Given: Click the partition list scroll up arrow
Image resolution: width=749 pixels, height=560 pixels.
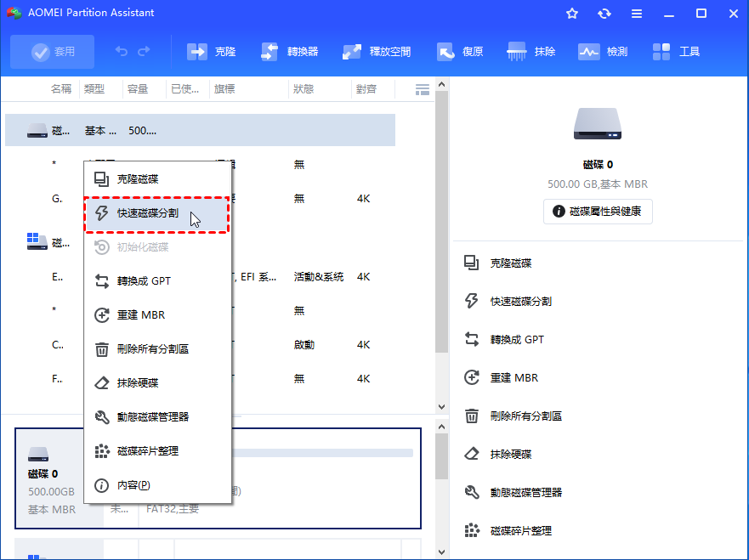Looking at the screenshot, I should tap(442, 84).
